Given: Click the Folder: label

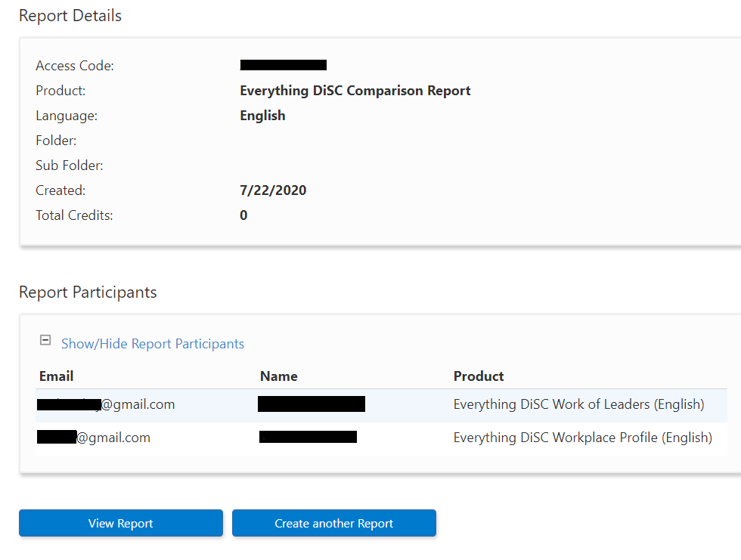Looking at the screenshot, I should (56, 141).
